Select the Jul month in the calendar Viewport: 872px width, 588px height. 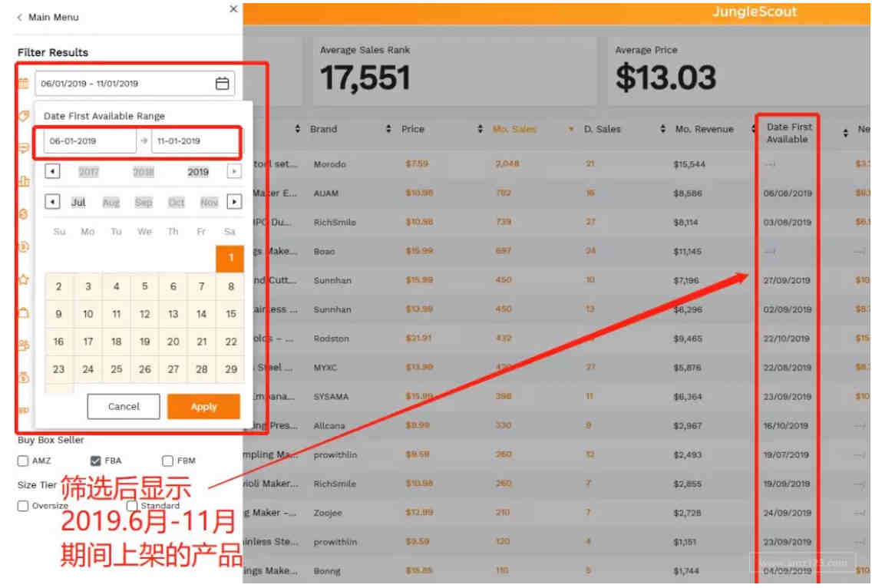click(78, 202)
